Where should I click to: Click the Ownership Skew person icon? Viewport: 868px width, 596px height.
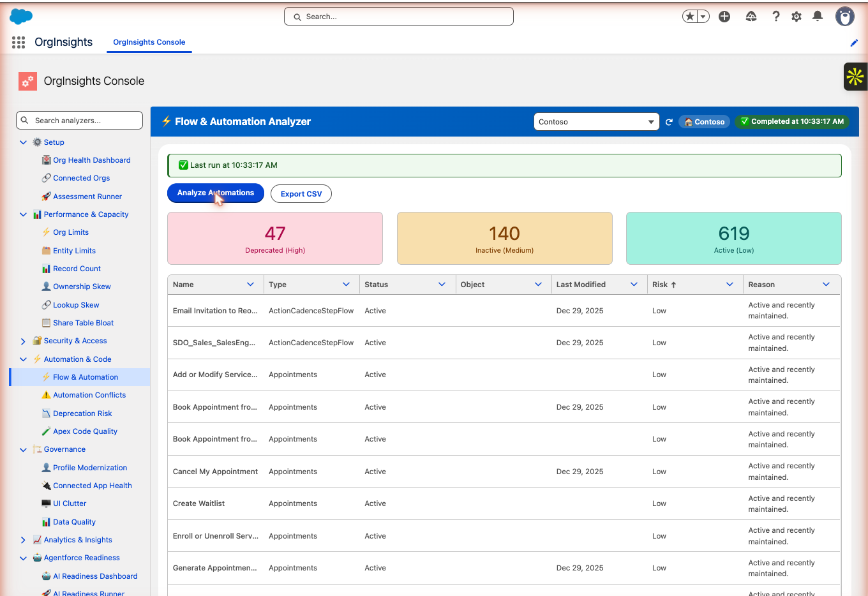pyautogui.click(x=46, y=287)
